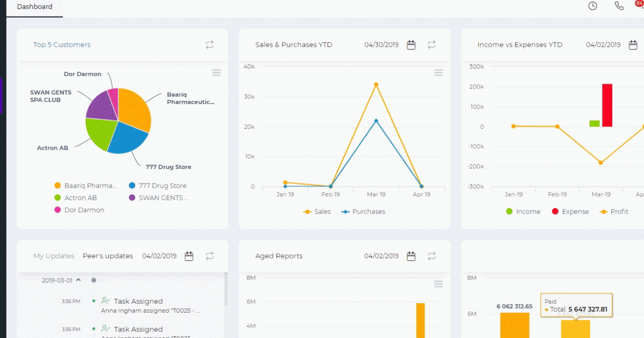Click the Aged Reports date field
This screenshot has height=338, width=644.
[382, 256]
